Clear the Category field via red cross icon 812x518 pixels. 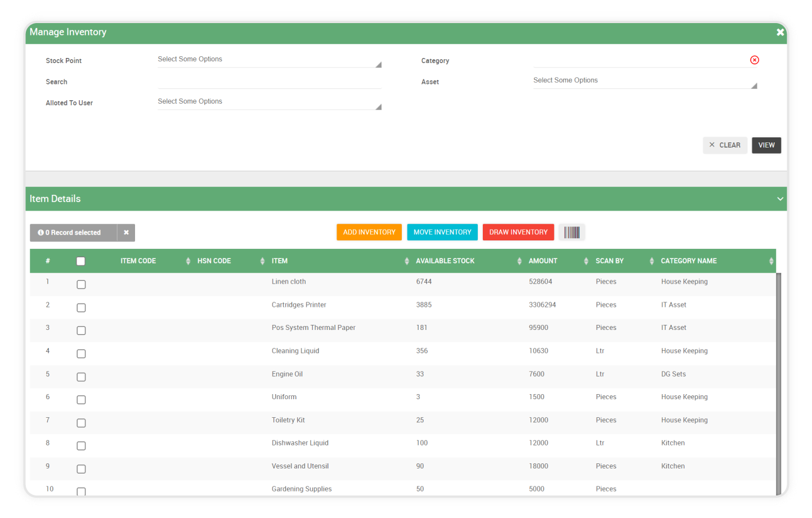pos(755,60)
